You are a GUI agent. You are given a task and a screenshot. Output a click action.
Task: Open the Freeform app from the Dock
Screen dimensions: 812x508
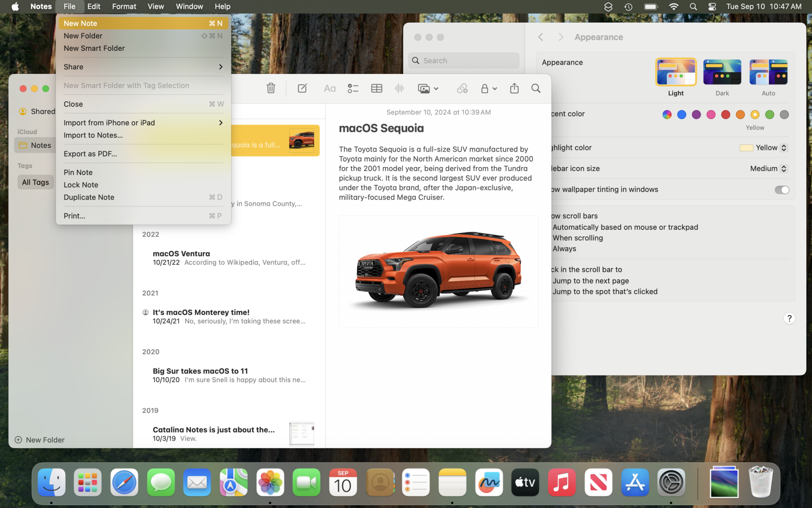[489, 482]
